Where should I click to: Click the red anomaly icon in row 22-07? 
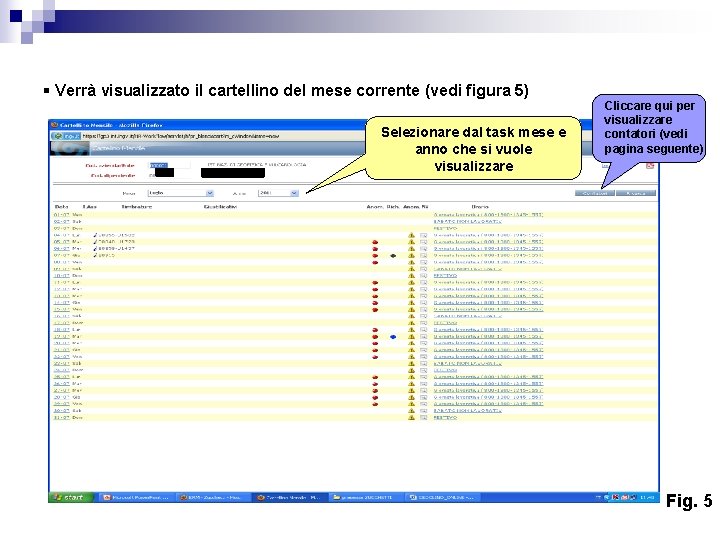[375, 357]
